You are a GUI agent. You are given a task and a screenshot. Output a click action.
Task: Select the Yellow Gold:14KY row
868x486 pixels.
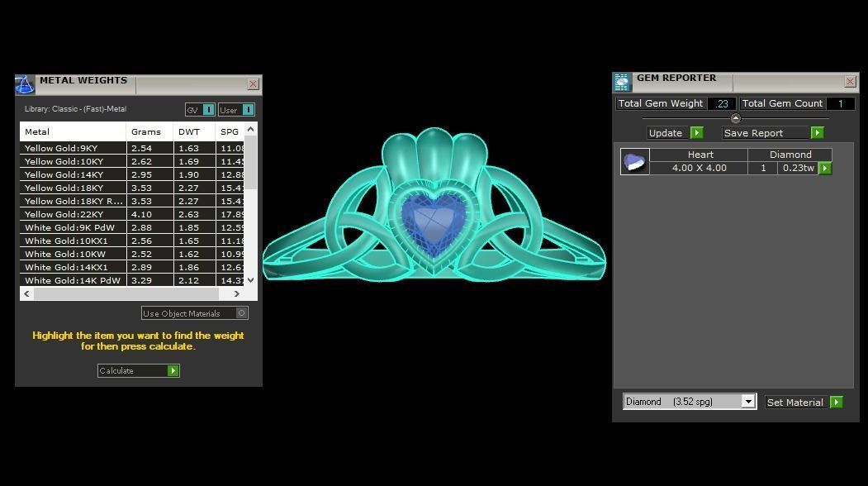point(132,174)
